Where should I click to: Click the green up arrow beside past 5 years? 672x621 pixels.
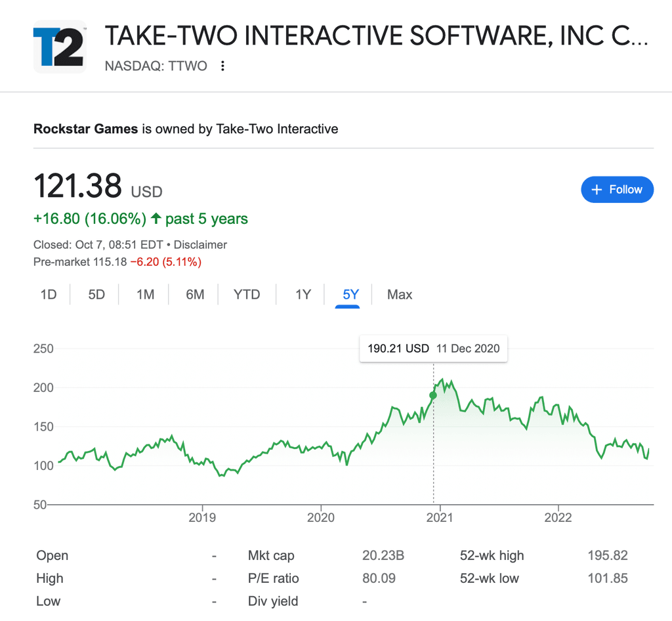click(x=156, y=219)
